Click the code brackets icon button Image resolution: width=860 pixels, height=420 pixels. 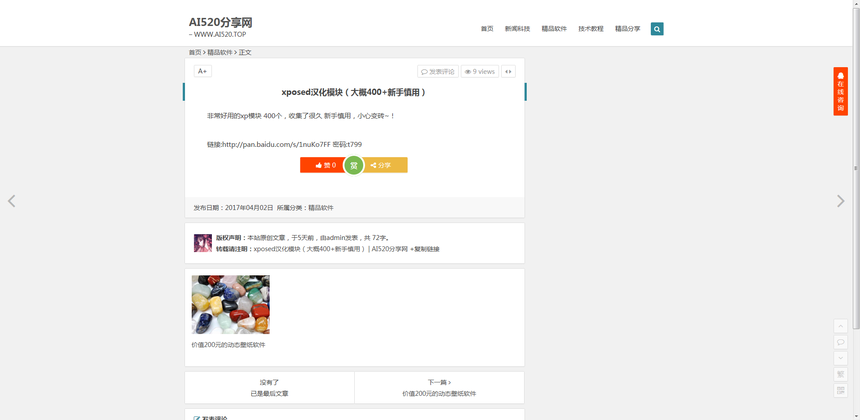[x=508, y=72]
